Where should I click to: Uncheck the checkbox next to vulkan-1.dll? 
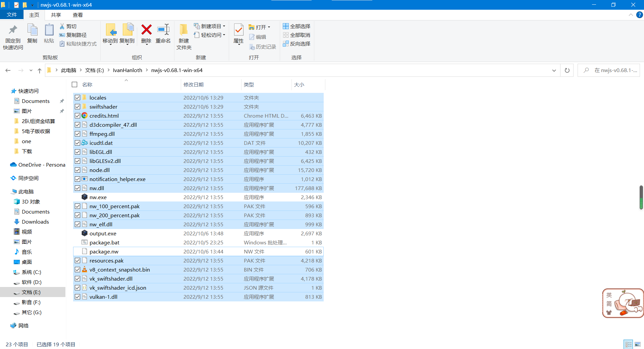coord(77,297)
